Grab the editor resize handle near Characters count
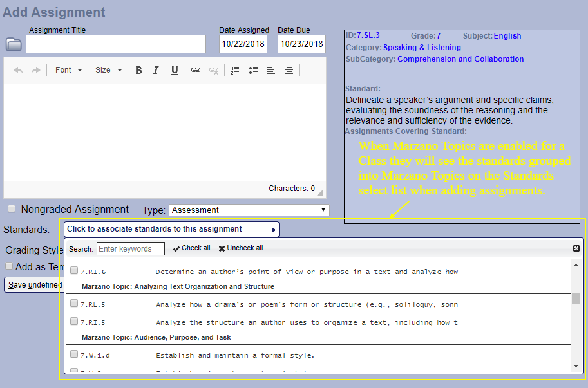Image resolution: width=588 pixels, height=388 pixels. [320, 192]
